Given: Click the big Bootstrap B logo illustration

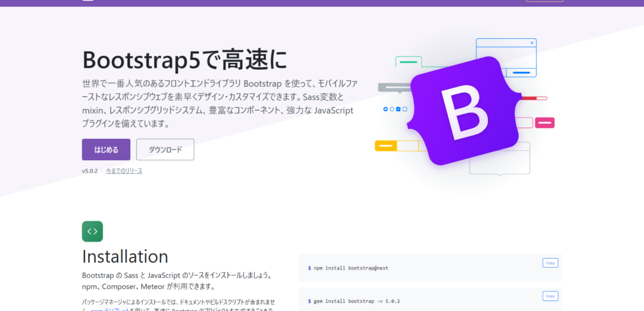Looking at the screenshot, I should 464,111.
